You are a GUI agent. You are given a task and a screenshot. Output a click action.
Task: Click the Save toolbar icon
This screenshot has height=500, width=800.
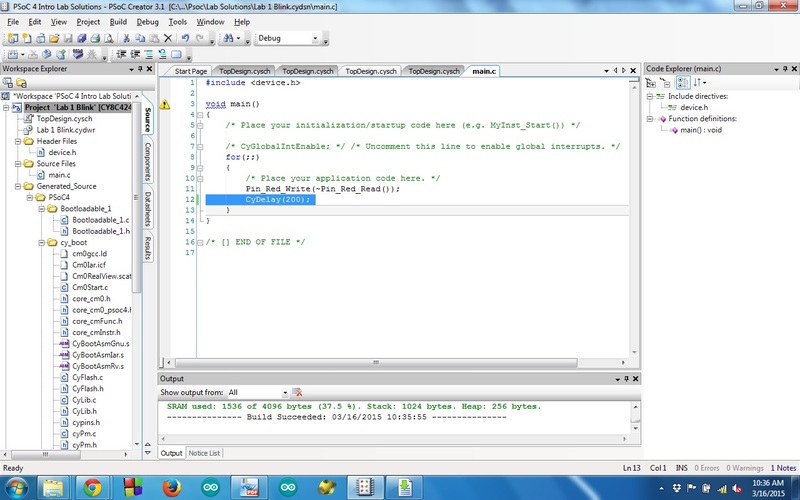click(x=68, y=38)
